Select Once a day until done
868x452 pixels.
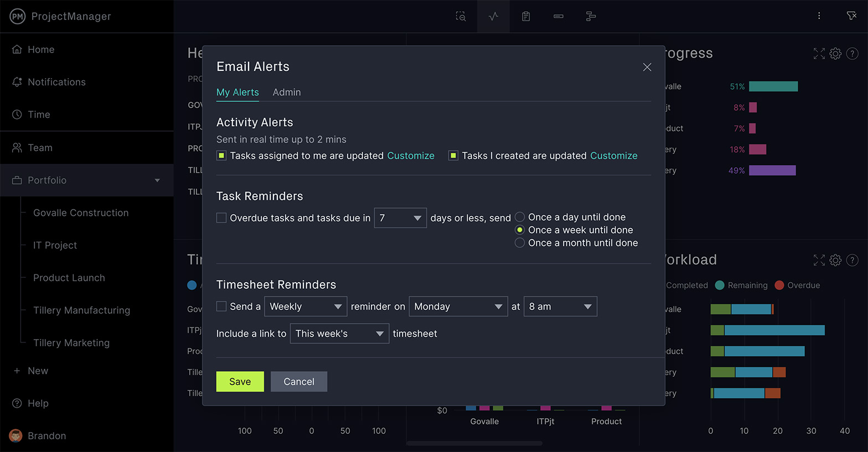[x=520, y=217]
